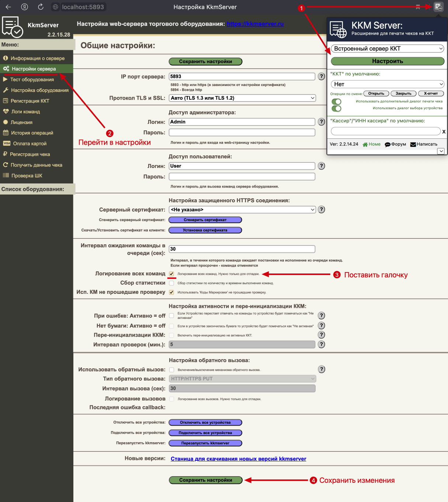
Task: Click help icon next to IP порт сервера
Action: coord(322,76)
